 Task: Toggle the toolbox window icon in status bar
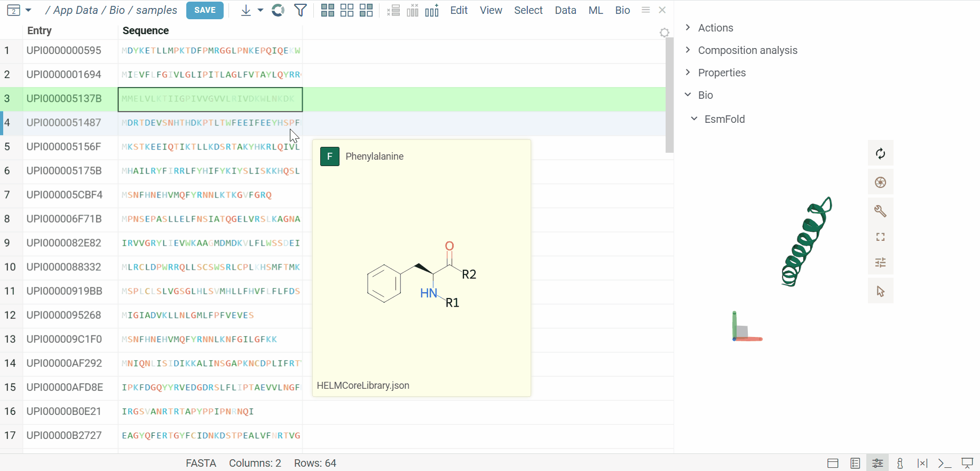click(x=833, y=463)
